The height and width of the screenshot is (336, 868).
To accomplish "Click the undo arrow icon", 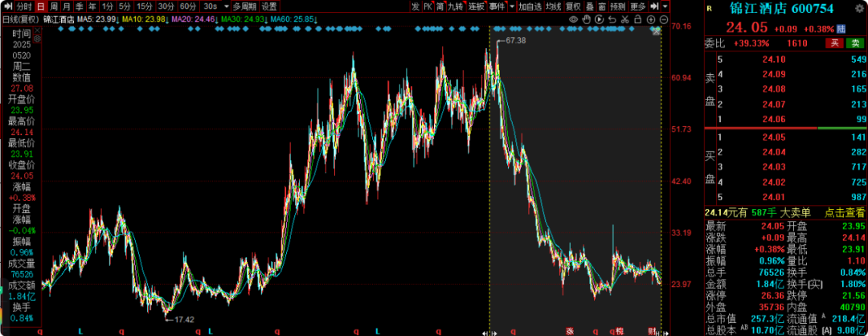I will pos(612,19).
